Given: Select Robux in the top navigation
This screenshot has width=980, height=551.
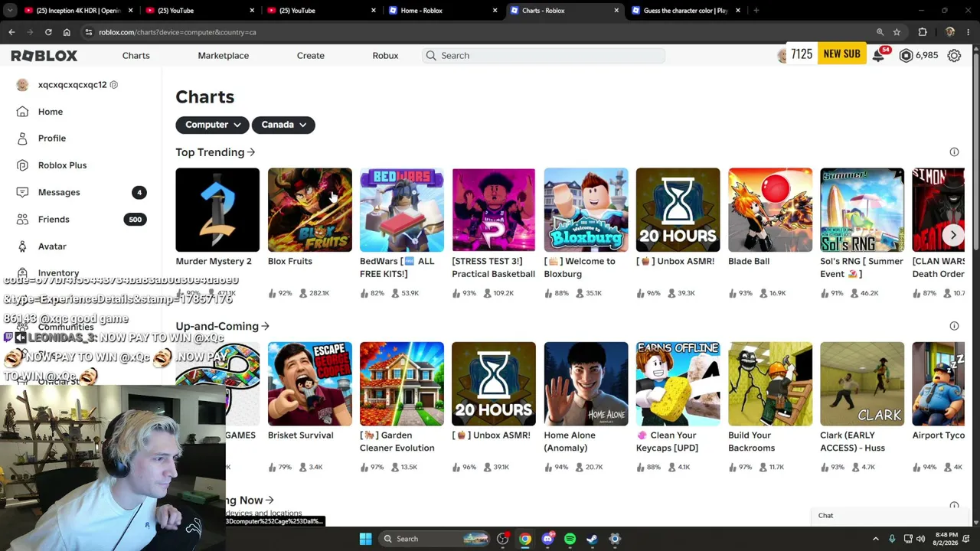Looking at the screenshot, I should [x=385, y=55].
